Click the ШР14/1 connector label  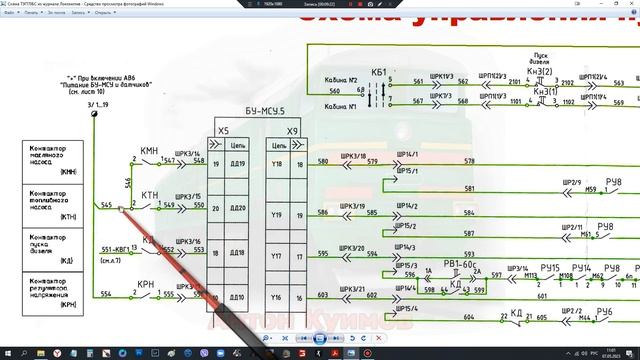click(407, 154)
